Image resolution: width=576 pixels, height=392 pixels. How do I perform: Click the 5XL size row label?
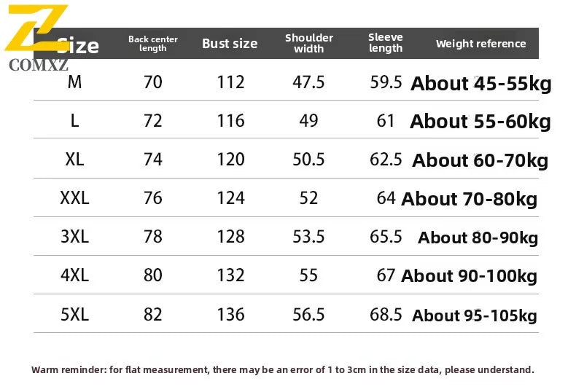click(x=74, y=315)
